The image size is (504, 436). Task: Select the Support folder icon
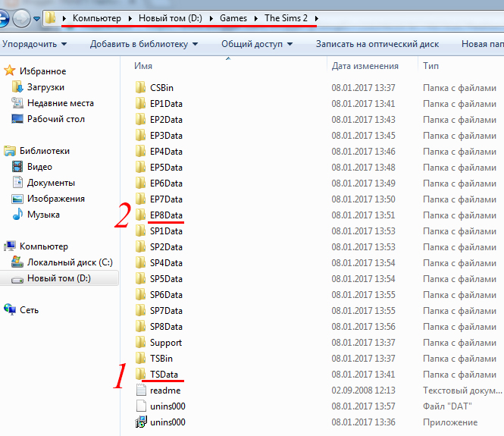[x=140, y=342]
